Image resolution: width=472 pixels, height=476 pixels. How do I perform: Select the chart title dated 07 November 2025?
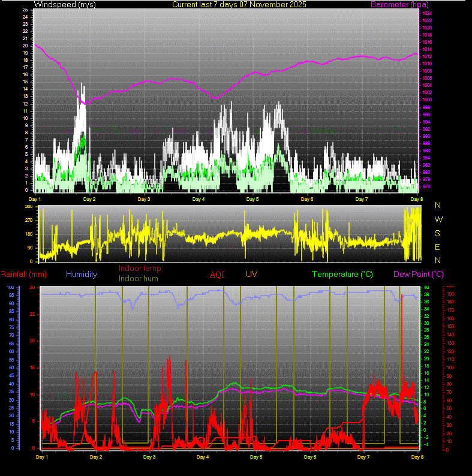(239, 5)
